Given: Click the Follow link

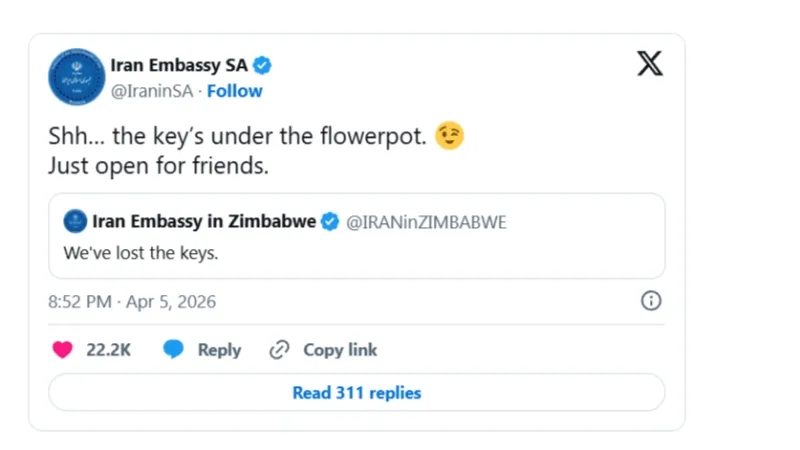Looking at the screenshot, I should click(x=235, y=91).
